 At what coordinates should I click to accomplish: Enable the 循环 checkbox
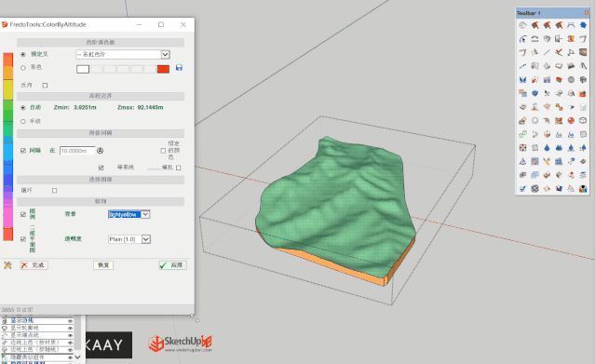[x=55, y=191]
